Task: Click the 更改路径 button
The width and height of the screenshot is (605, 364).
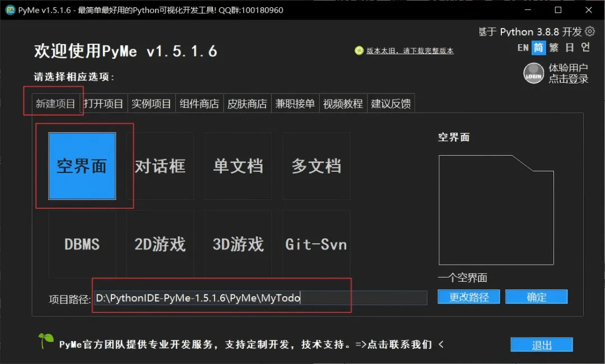Action: click(469, 297)
